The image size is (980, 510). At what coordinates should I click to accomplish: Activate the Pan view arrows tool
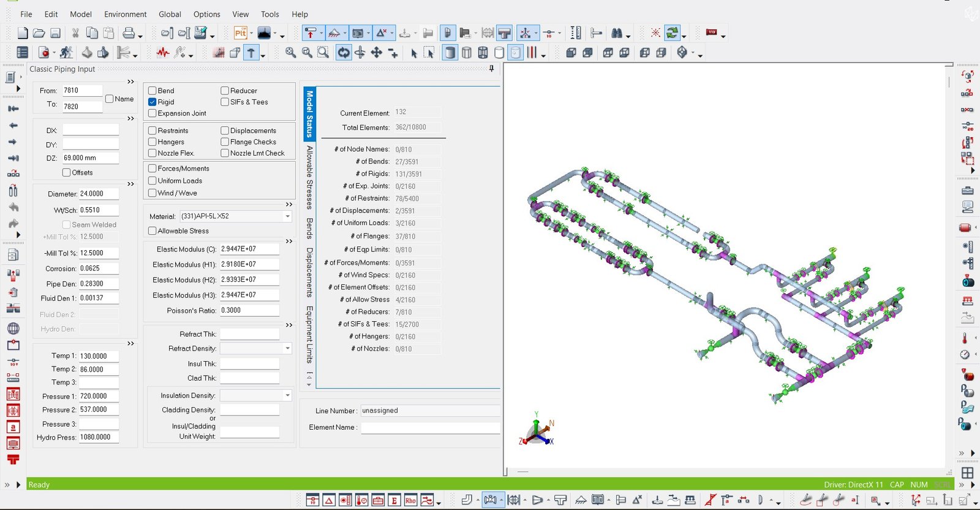tap(376, 53)
